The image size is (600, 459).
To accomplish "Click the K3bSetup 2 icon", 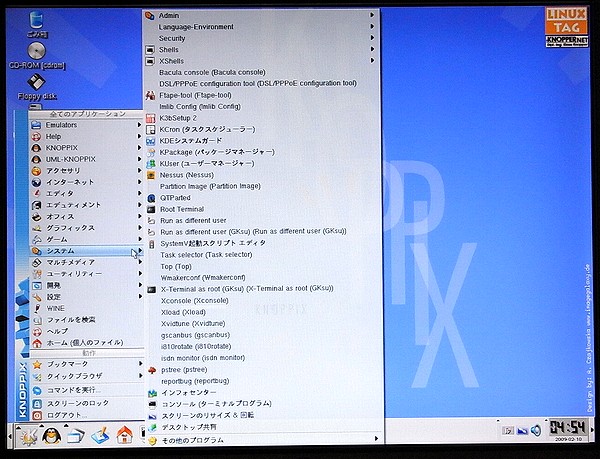I will (x=151, y=118).
